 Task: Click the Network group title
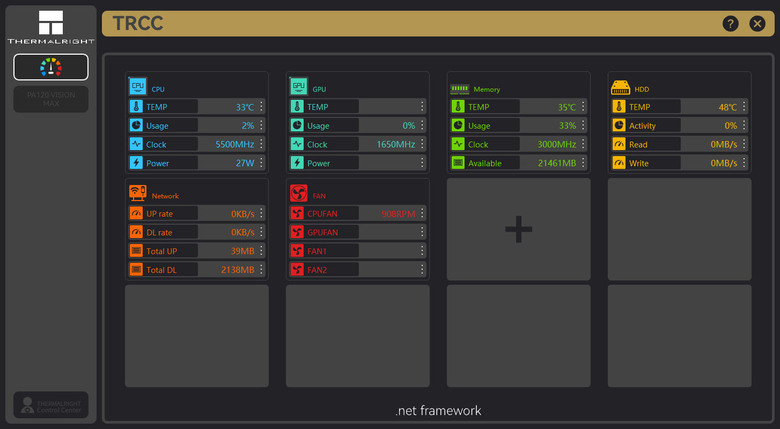tap(165, 196)
